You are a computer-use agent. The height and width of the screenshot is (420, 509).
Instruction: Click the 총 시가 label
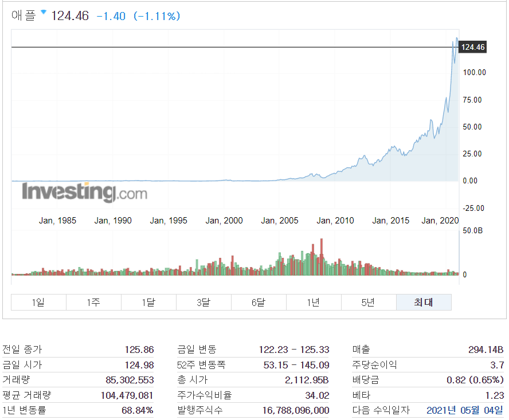click(192, 380)
